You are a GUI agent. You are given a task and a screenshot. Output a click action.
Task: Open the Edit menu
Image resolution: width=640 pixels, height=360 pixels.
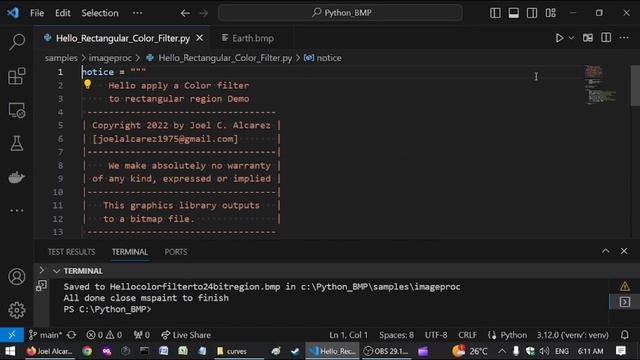coord(62,13)
